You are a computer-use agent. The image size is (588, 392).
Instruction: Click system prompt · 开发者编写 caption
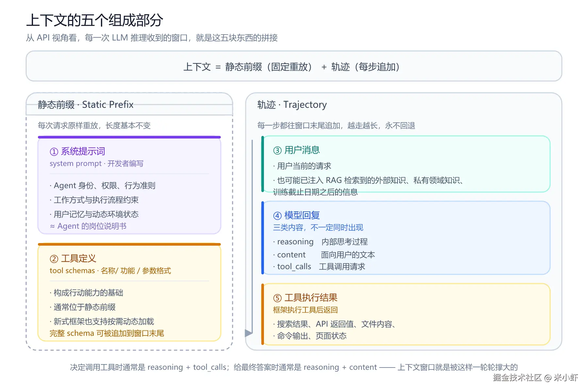[96, 163]
